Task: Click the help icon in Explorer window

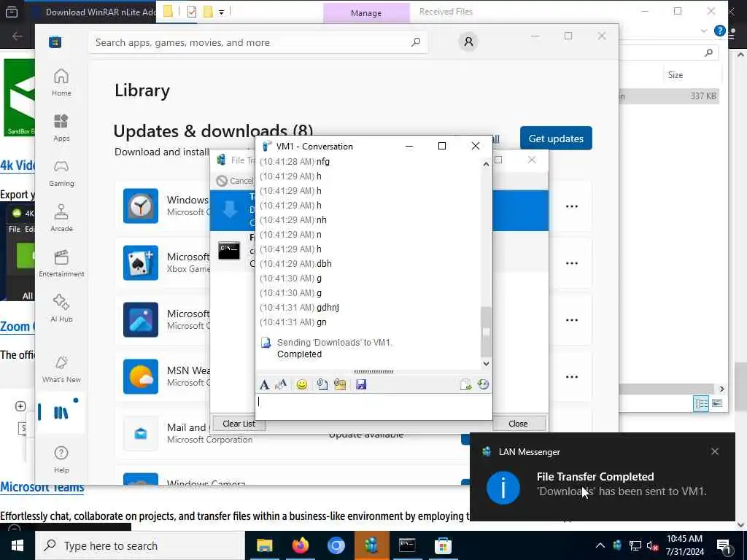Action: coord(719,31)
